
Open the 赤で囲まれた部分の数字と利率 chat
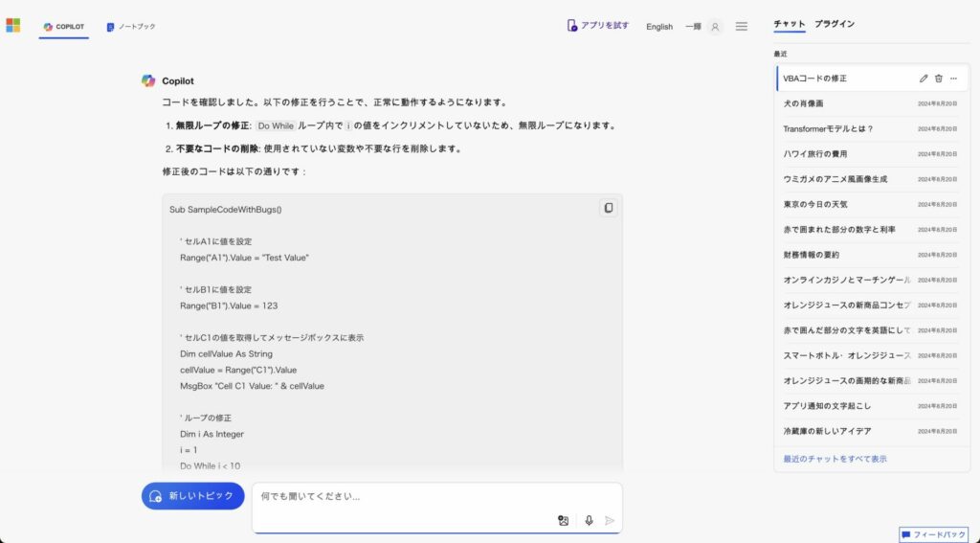tap(871, 230)
